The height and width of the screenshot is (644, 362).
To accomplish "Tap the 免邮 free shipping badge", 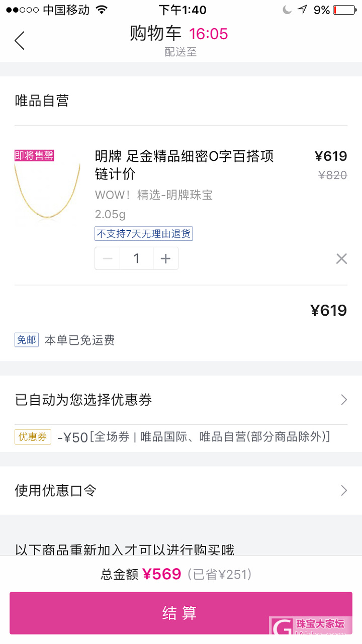I will pos(26,340).
